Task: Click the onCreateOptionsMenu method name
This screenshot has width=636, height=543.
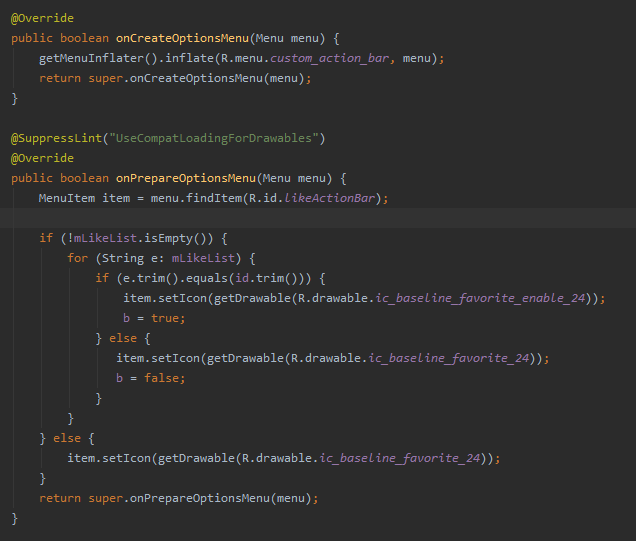Action: [182, 39]
